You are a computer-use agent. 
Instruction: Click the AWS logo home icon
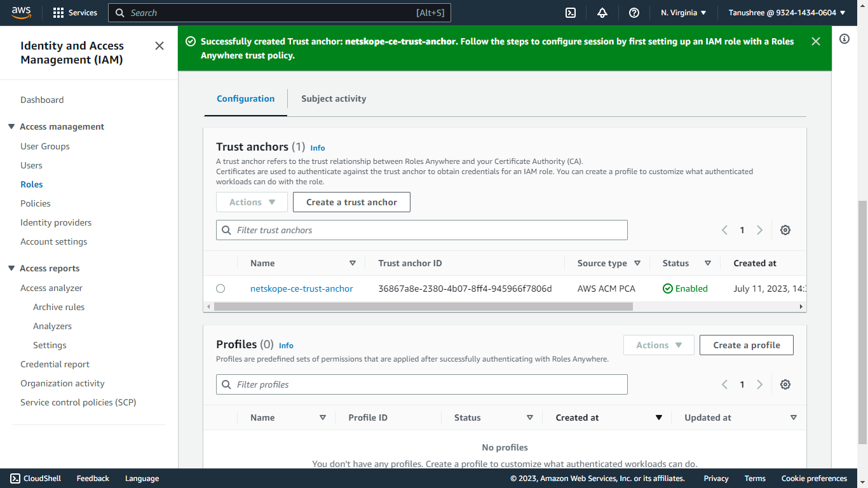point(22,13)
